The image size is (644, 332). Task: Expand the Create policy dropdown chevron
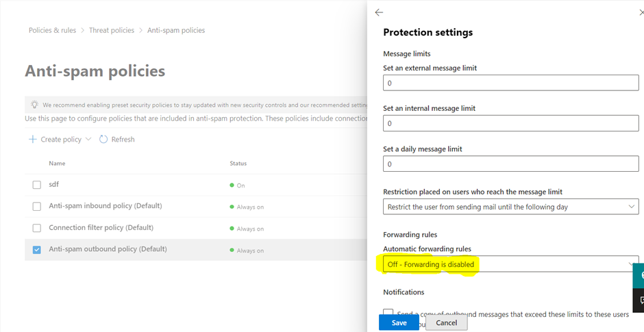tap(88, 140)
